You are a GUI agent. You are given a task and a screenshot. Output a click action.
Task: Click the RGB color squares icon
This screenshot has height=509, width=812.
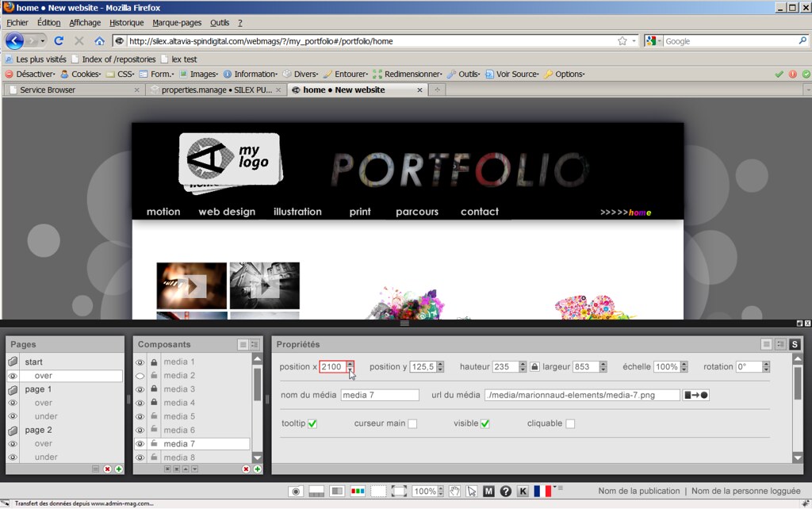[x=358, y=492]
